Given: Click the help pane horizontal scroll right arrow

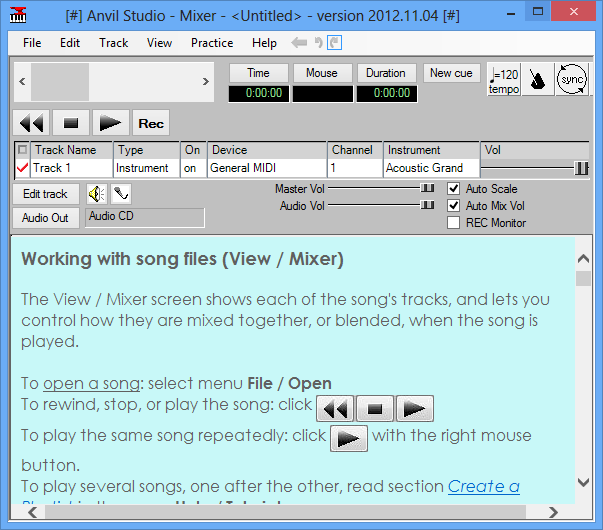Looking at the screenshot, I should tap(553, 512).
